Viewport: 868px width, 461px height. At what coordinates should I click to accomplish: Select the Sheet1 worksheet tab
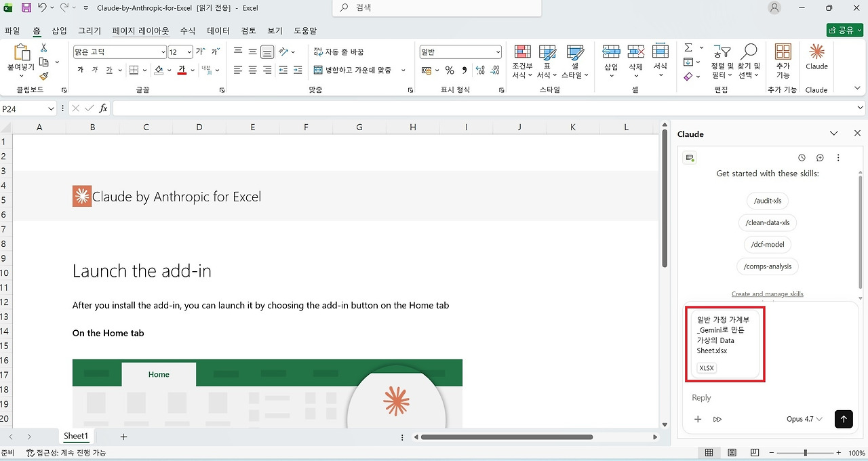(x=76, y=436)
